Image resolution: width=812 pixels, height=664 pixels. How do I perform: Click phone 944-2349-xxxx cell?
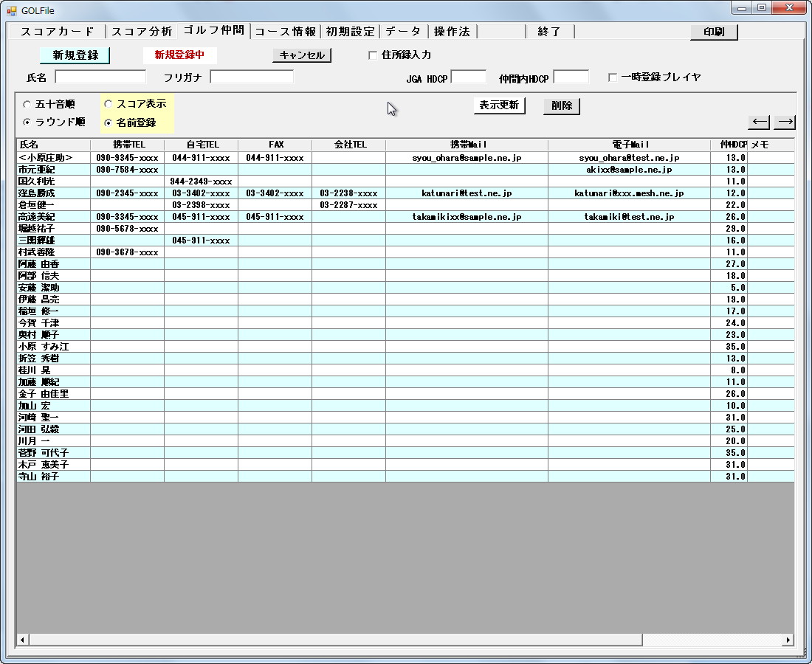(x=202, y=181)
